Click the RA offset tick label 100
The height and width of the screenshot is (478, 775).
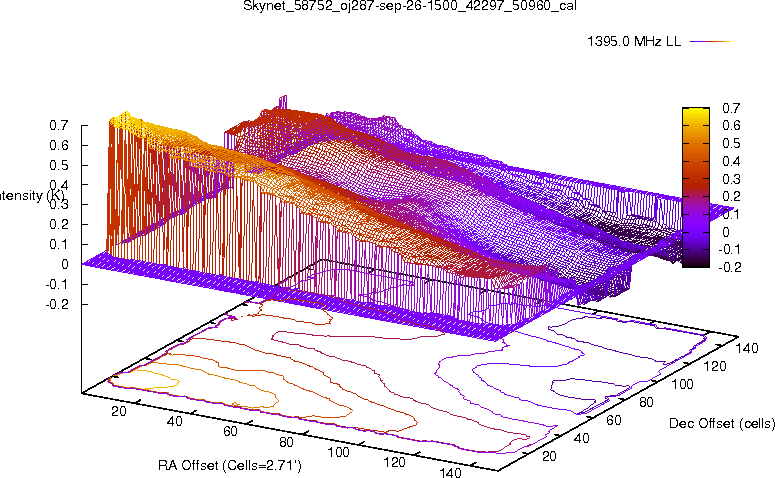pos(339,452)
